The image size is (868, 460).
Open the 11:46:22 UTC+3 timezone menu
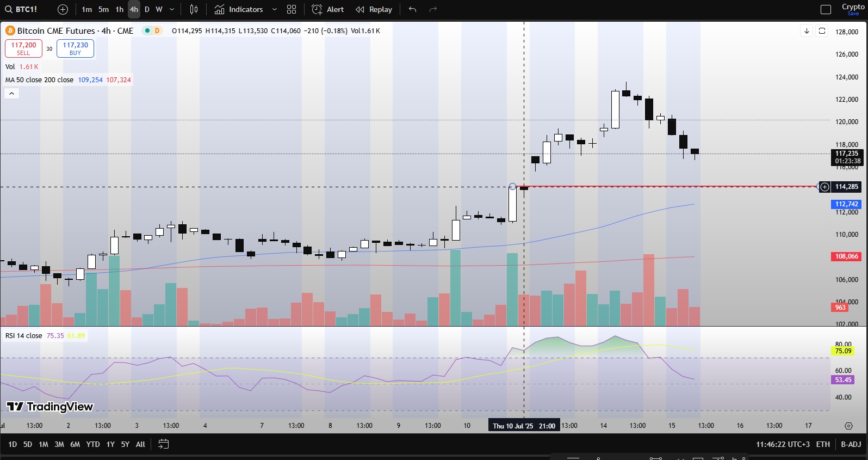click(783, 444)
